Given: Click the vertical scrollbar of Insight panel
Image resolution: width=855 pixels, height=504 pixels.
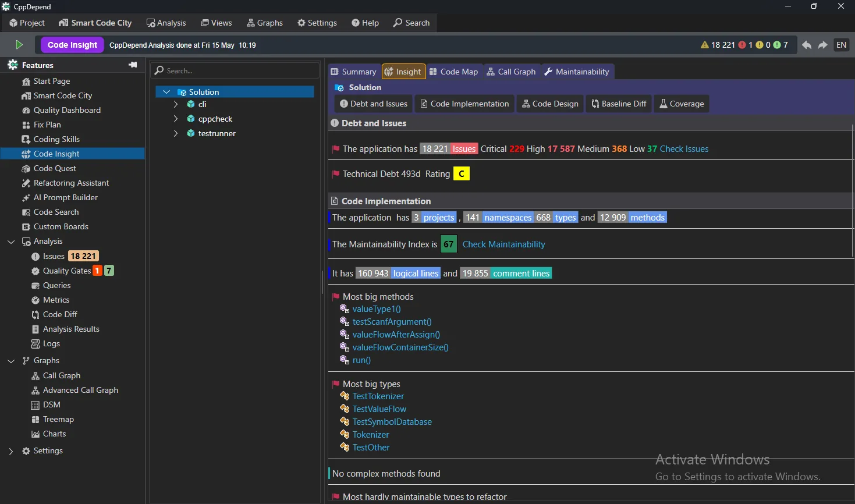Looking at the screenshot, I should coord(852,191).
